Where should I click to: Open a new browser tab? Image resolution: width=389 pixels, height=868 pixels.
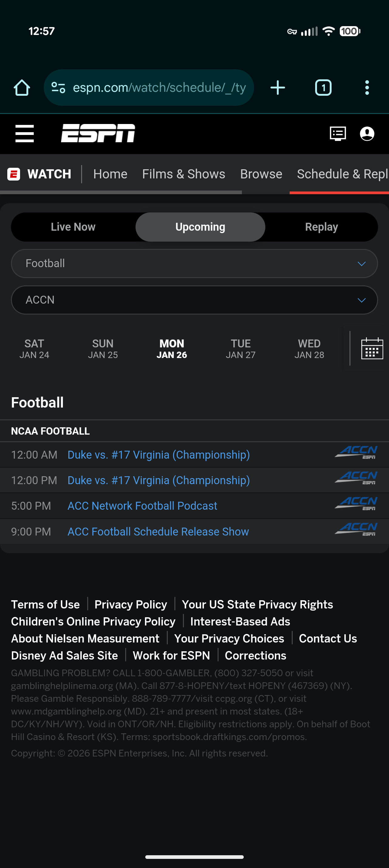(278, 88)
